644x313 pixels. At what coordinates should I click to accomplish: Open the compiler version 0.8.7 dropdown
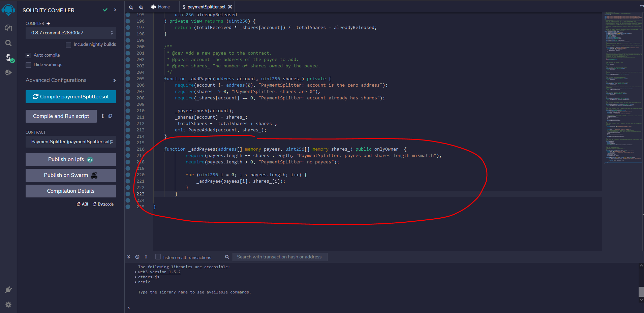pyautogui.click(x=71, y=33)
